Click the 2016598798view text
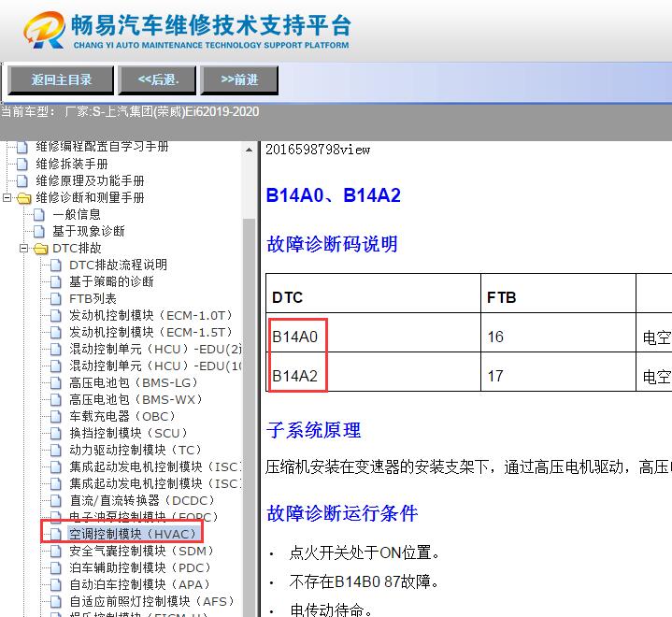 (x=318, y=150)
